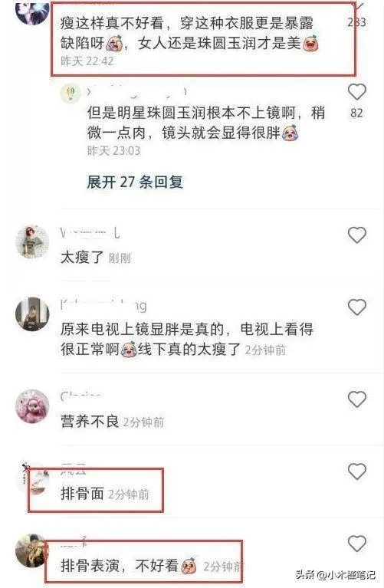Viewport: 384px width, 588px height.
Task: Like the comment about '电视上镜显胖'
Action: click(356, 307)
